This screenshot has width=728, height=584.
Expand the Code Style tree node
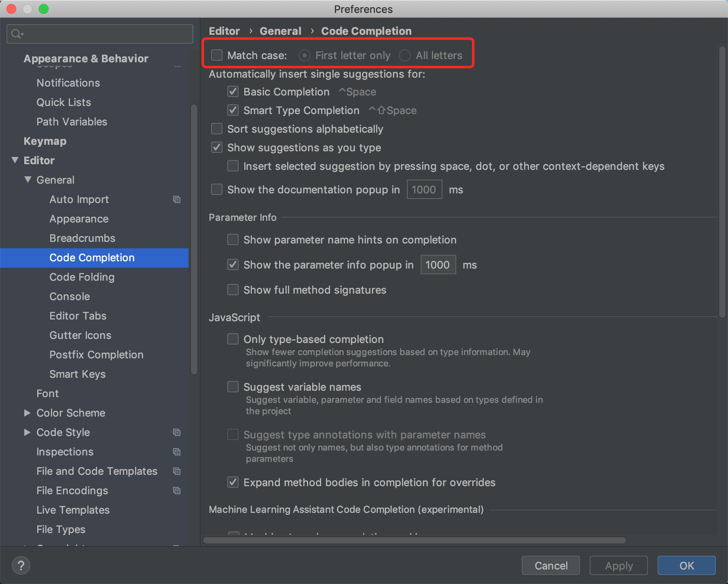pyautogui.click(x=27, y=432)
